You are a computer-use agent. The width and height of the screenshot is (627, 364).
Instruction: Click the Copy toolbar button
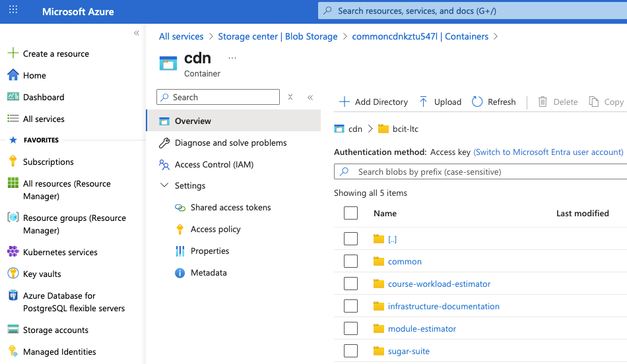pyautogui.click(x=606, y=102)
